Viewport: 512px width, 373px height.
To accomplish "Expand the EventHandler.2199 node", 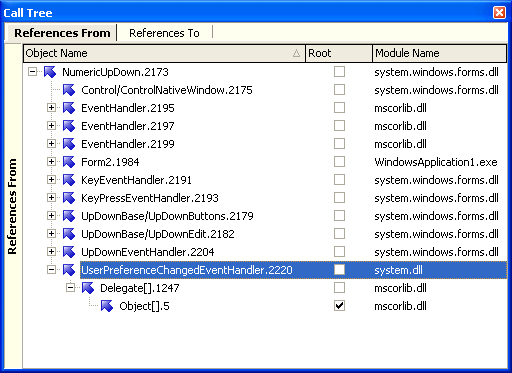I will (51, 144).
